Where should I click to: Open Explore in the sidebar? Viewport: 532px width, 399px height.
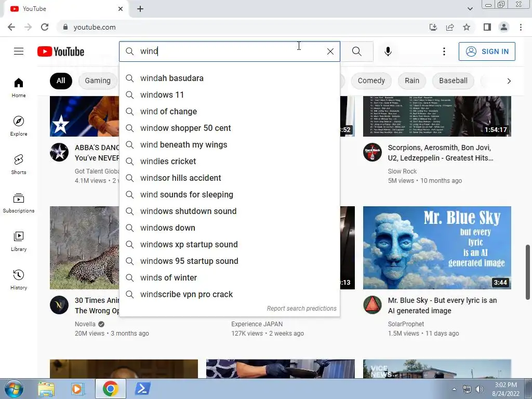coord(19,126)
